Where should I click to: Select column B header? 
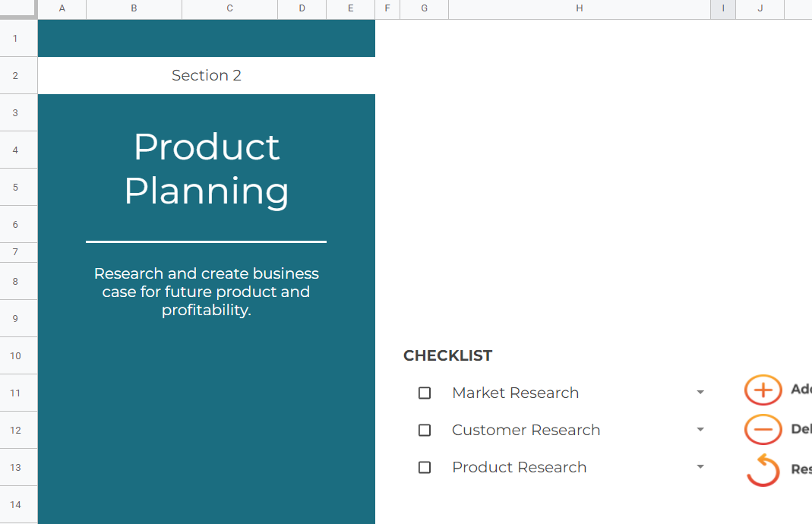pos(134,9)
